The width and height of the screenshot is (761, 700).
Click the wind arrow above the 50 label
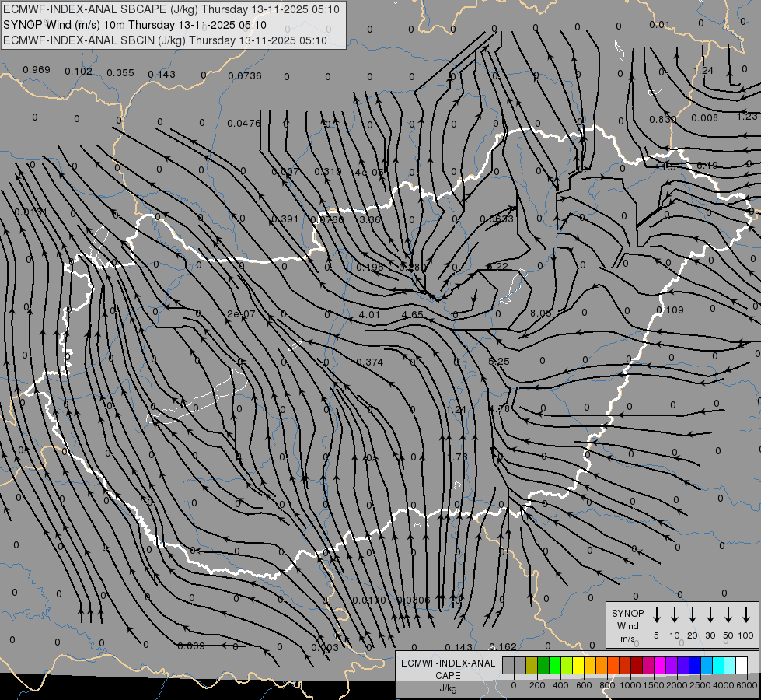click(x=728, y=615)
